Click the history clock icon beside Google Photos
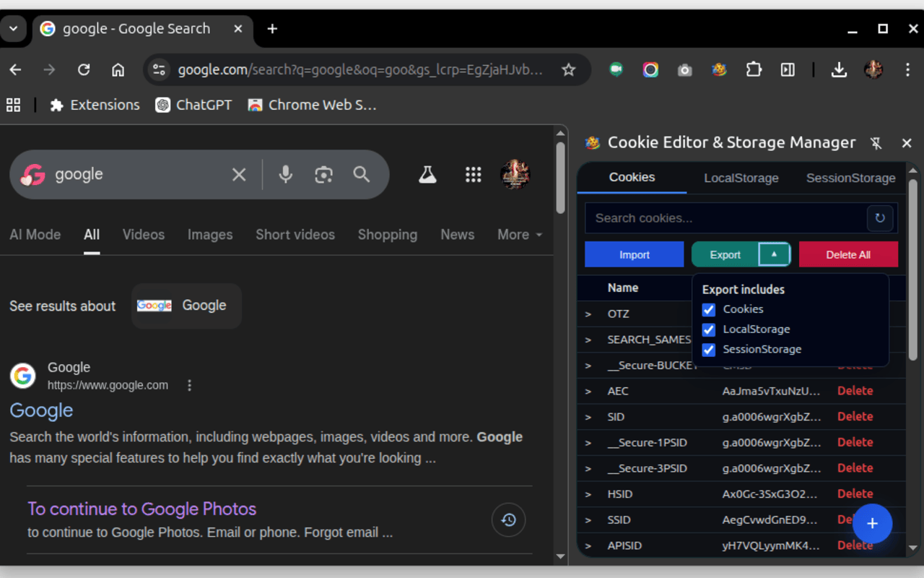Viewport: 924px width, 578px height. [x=508, y=520]
